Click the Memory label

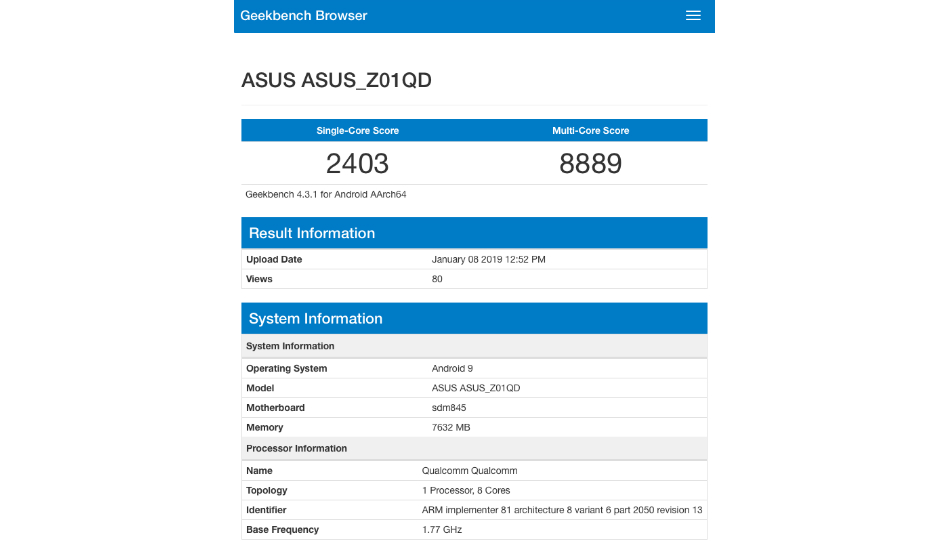264,428
